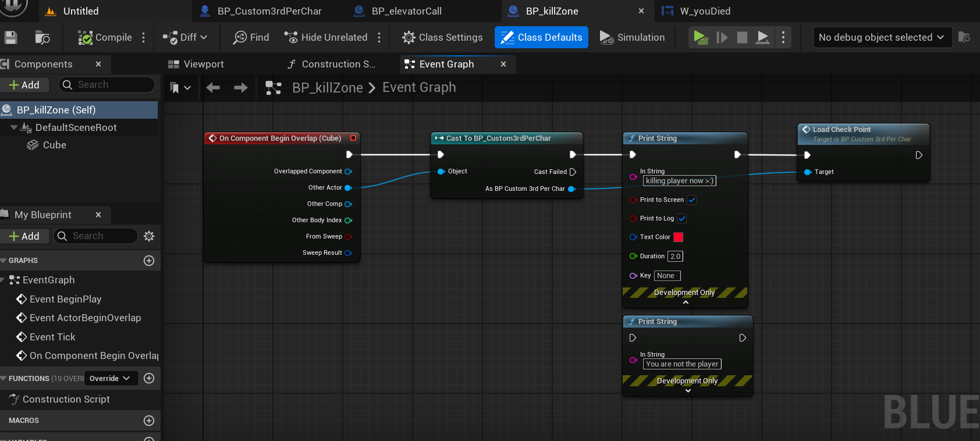Image resolution: width=980 pixels, height=441 pixels.
Task: Navigate forward with the right arrow
Action: (x=240, y=88)
